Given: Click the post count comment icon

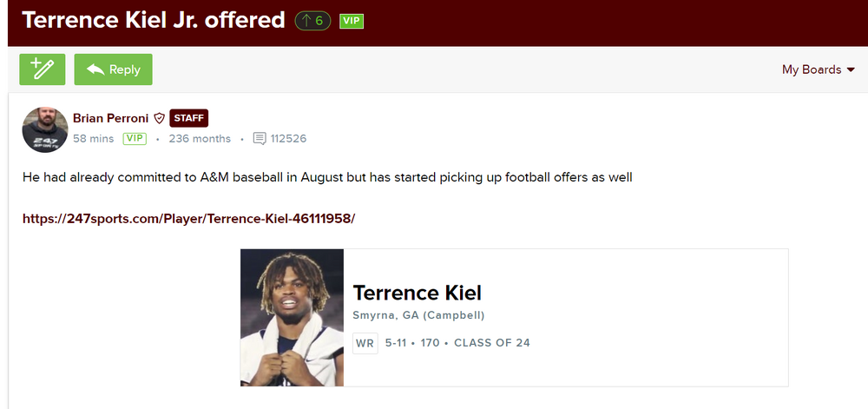Looking at the screenshot, I should [x=260, y=138].
